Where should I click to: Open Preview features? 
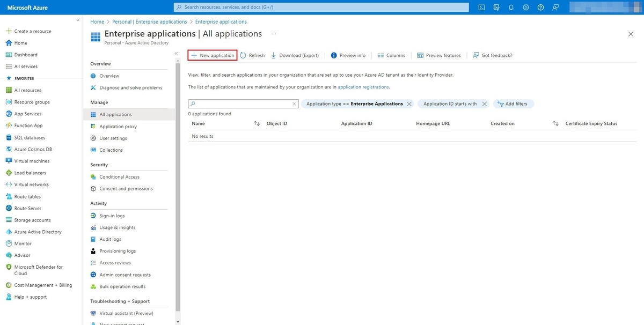439,55
